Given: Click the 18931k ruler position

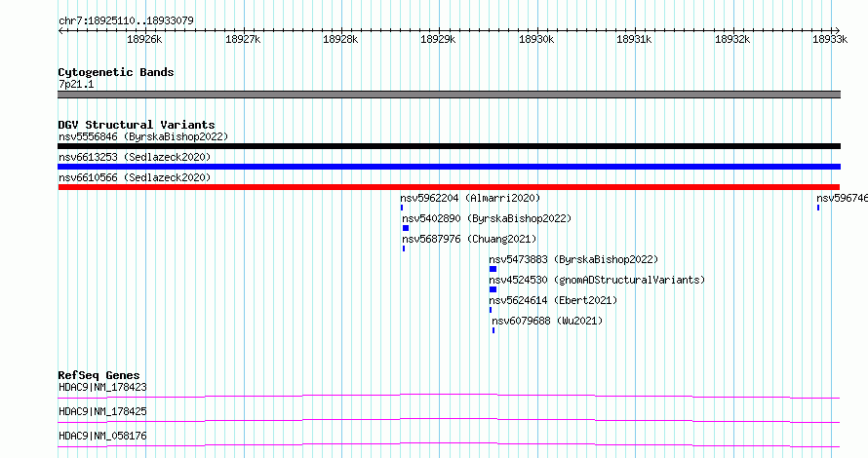Looking at the screenshot, I should pos(634,39).
